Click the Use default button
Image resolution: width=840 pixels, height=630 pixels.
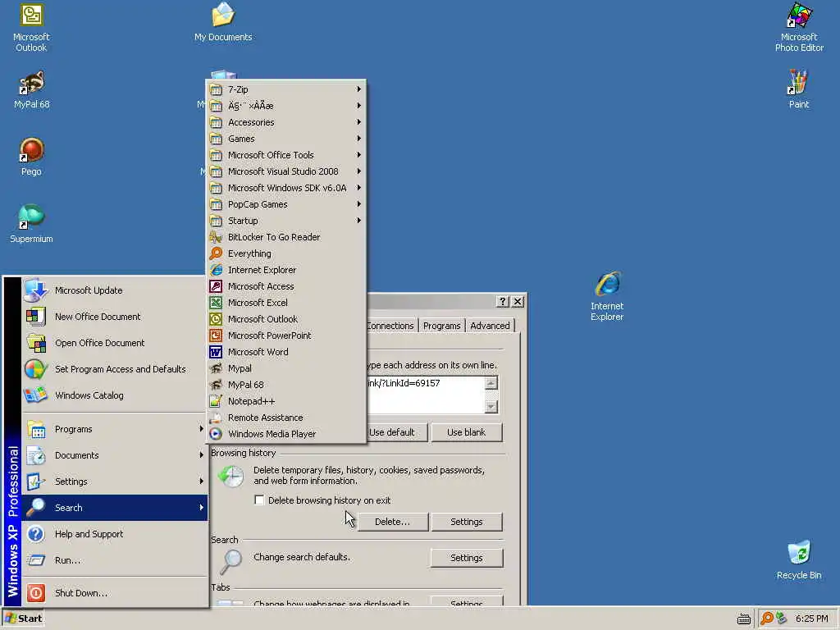coord(396,432)
